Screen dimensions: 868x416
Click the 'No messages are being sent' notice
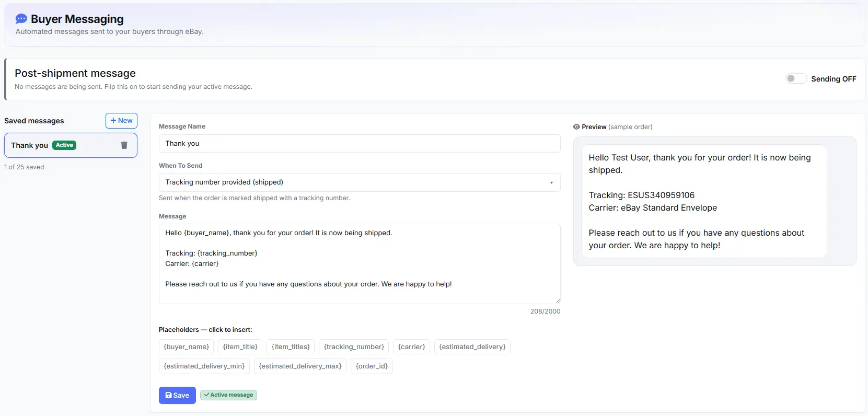133,87
